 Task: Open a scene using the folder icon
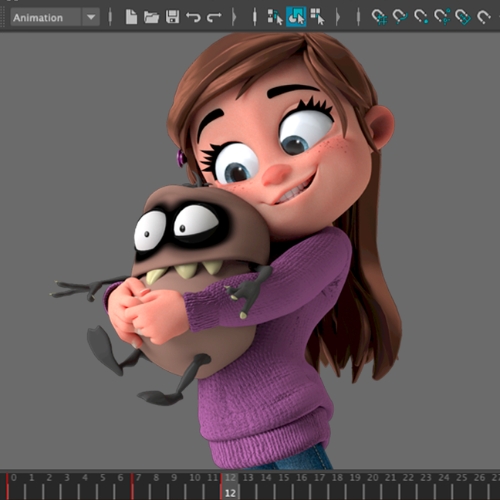click(x=151, y=17)
